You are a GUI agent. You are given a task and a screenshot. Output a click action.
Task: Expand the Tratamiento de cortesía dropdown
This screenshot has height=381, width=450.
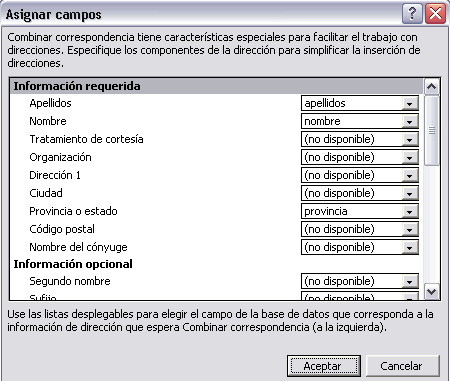(x=409, y=139)
